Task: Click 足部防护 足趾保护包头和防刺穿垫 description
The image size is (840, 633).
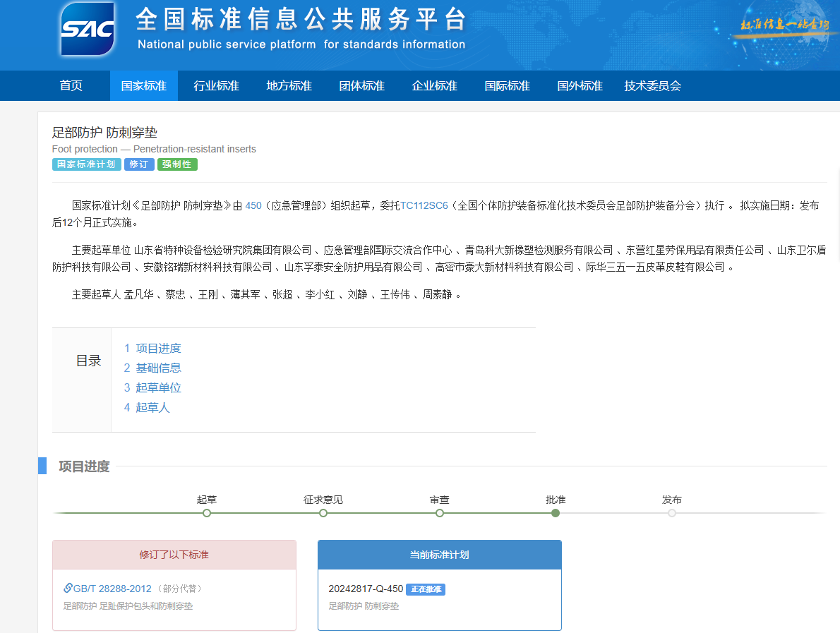Action: click(x=128, y=605)
